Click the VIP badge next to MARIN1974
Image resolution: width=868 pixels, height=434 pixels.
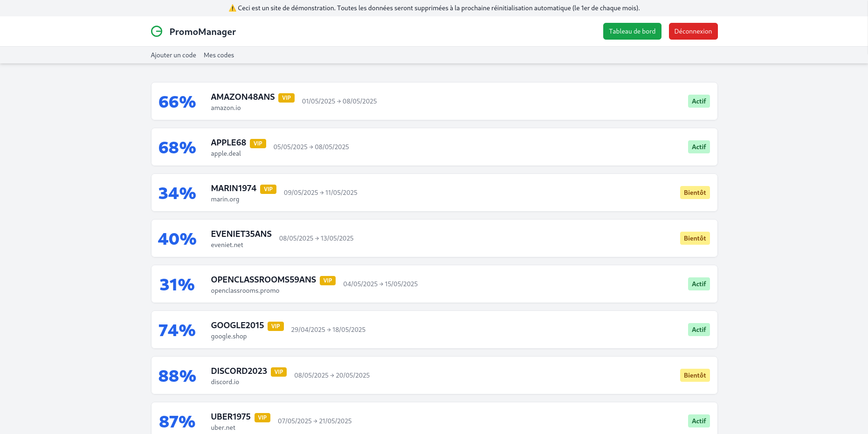[x=268, y=189]
